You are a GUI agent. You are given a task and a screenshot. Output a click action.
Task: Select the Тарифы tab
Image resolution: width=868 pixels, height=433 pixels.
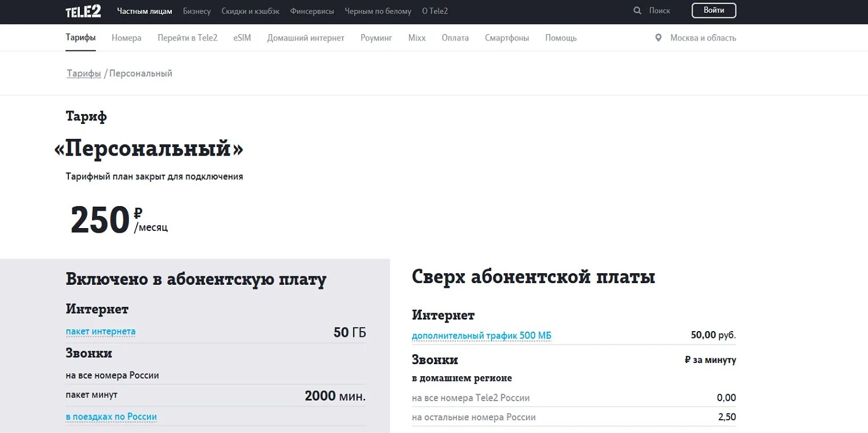[80, 38]
